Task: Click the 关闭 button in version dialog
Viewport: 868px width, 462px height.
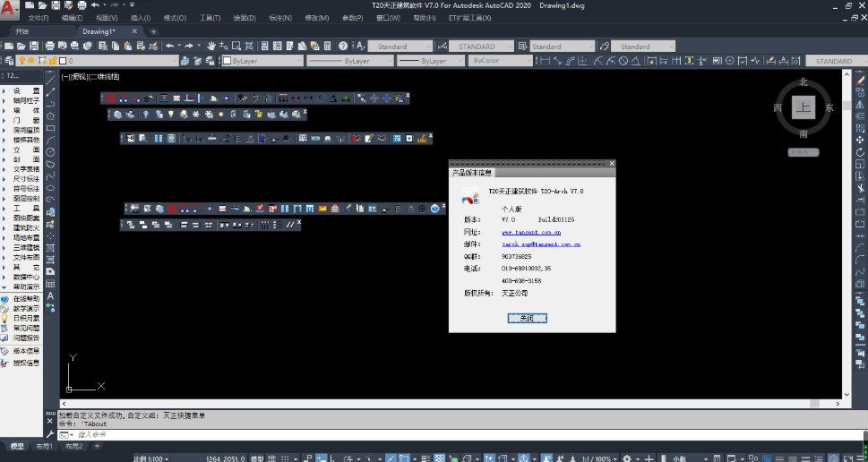Action: [527, 318]
